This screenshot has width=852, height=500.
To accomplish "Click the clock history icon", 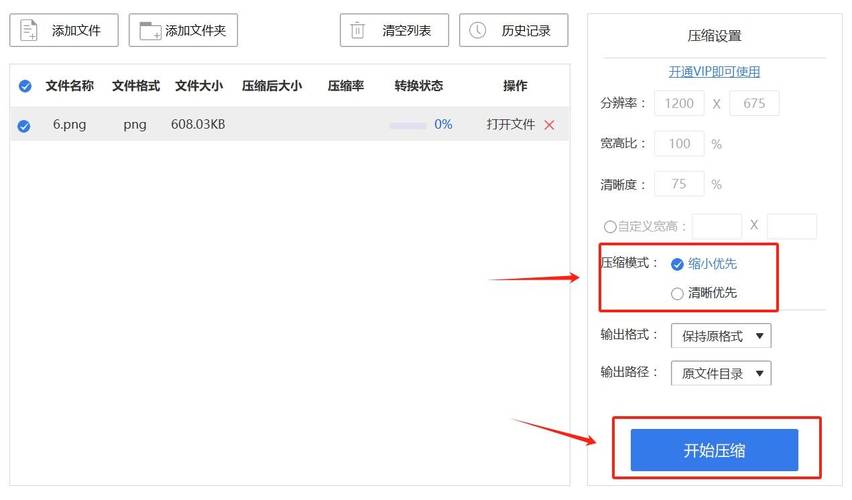I will click(x=477, y=30).
